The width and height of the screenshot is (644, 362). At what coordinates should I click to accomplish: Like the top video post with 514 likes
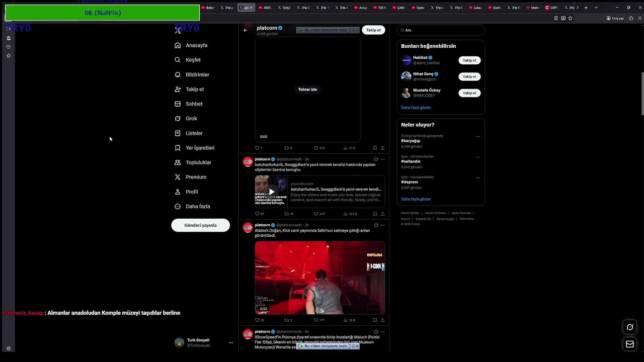tap(319, 148)
